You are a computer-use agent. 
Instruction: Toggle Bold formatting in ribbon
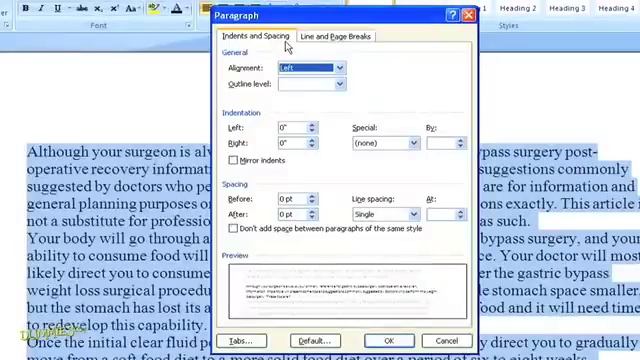coord(25,8)
